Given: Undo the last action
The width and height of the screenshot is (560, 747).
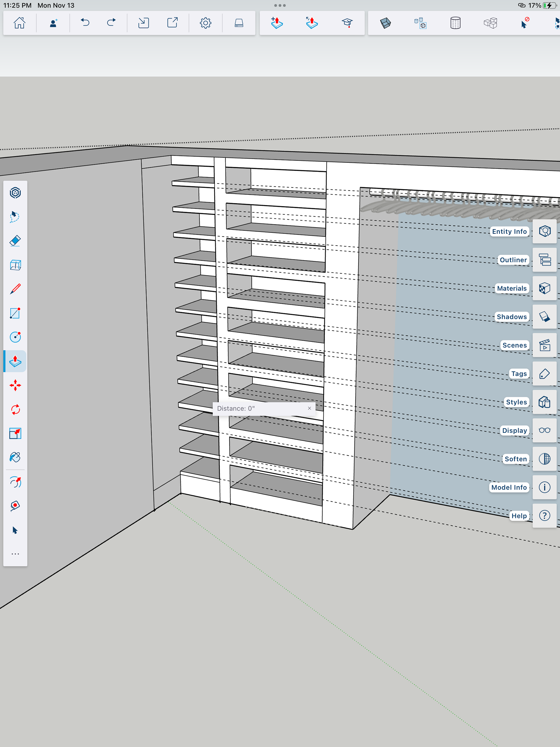Looking at the screenshot, I should click(85, 23).
